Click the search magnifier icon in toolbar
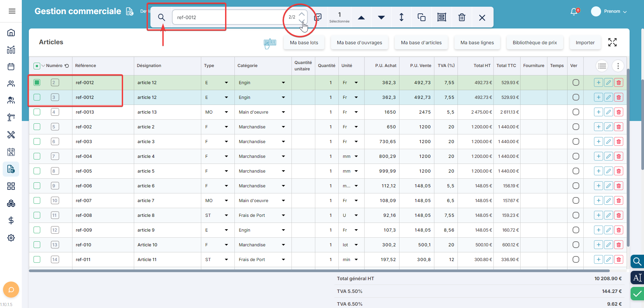 pos(161,17)
